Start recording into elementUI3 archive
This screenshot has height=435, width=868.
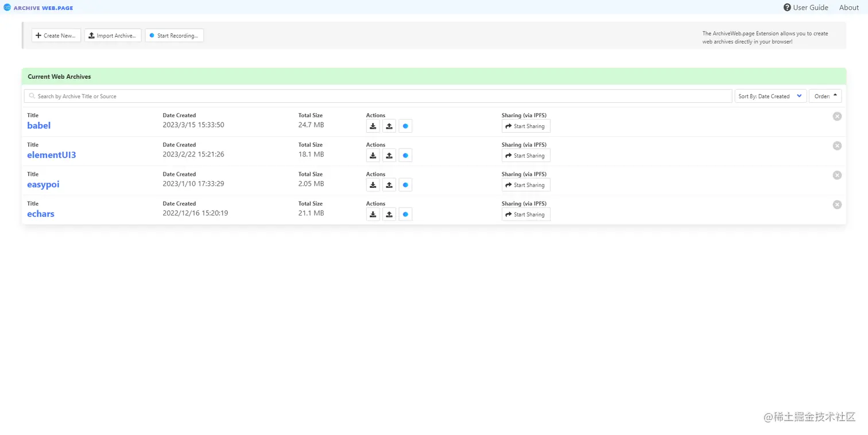click(x=405, y=155)
